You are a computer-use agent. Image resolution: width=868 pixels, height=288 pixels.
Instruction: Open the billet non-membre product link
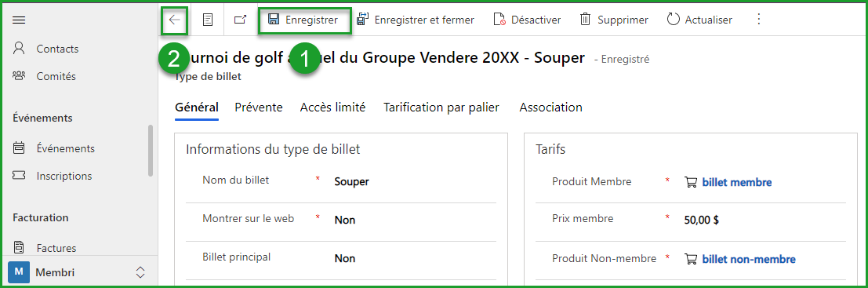pyautogui.click(x=749, y=259)
